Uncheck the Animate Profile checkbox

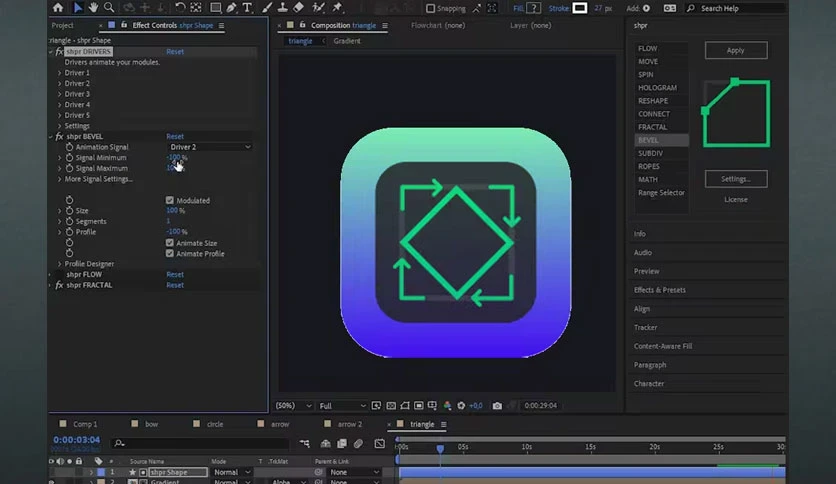[x=170, y=253]
